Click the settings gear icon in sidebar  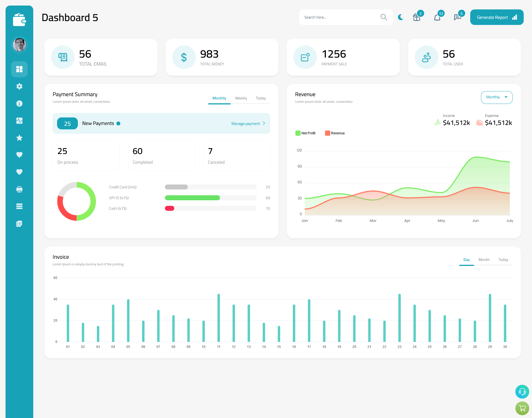point(19,86)
